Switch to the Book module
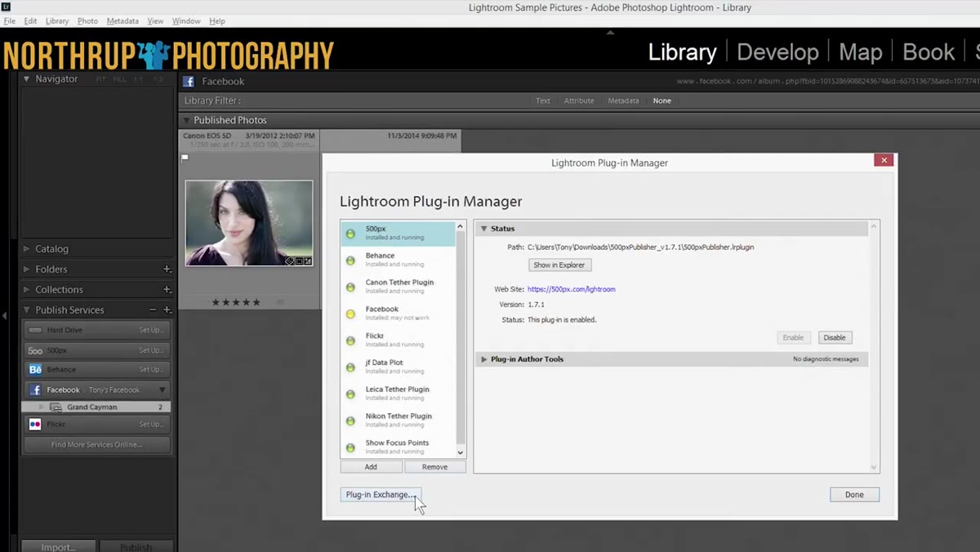Image resolution: width=980 pixels, height=552 pixels. click(x=929, y=52)
